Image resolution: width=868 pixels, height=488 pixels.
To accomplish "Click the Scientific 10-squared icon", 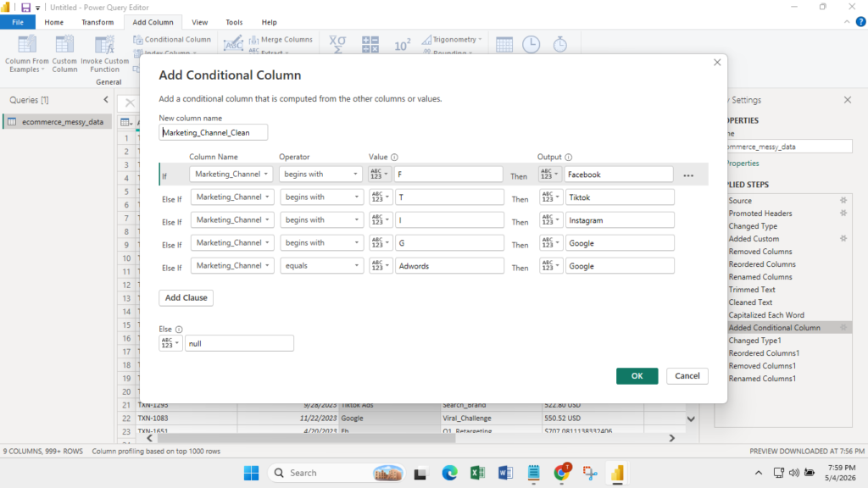I will tap(403, 45).
